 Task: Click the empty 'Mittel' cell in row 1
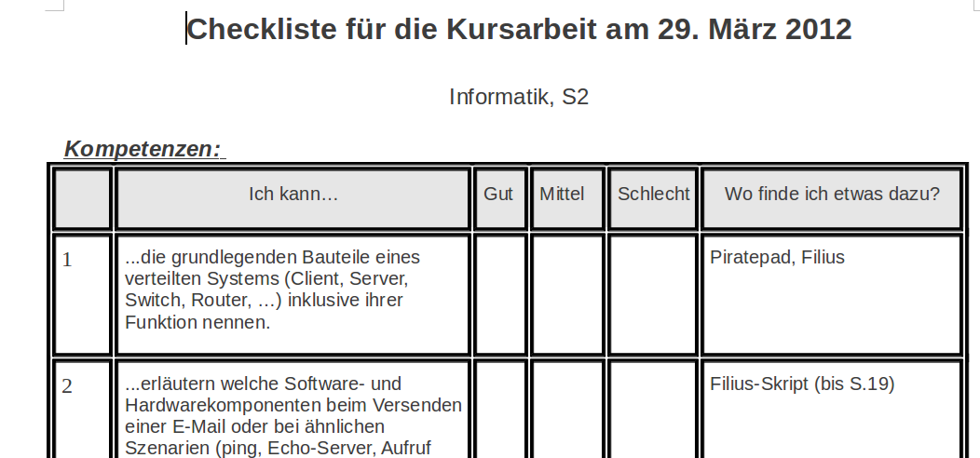[567, 294]
